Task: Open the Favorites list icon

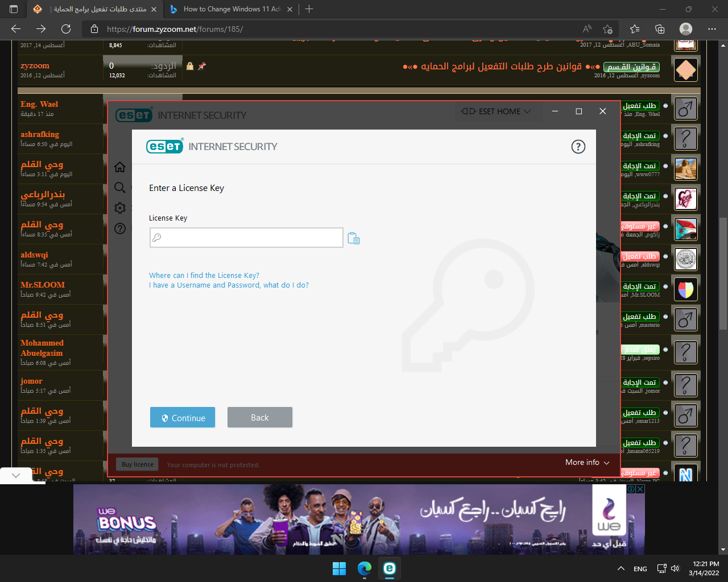Action: pos(635,29)
